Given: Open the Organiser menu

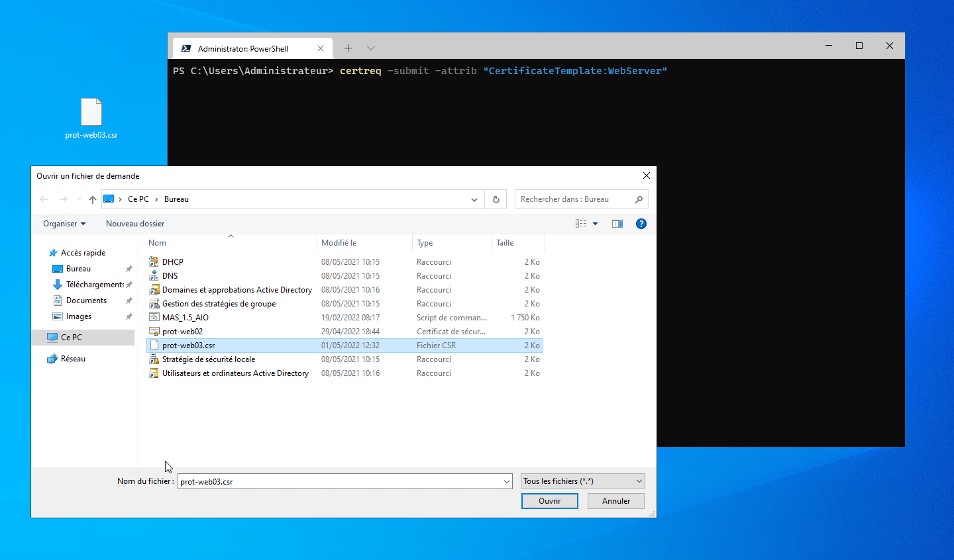Looking at the screenshot, I should (x=64, y=224).
